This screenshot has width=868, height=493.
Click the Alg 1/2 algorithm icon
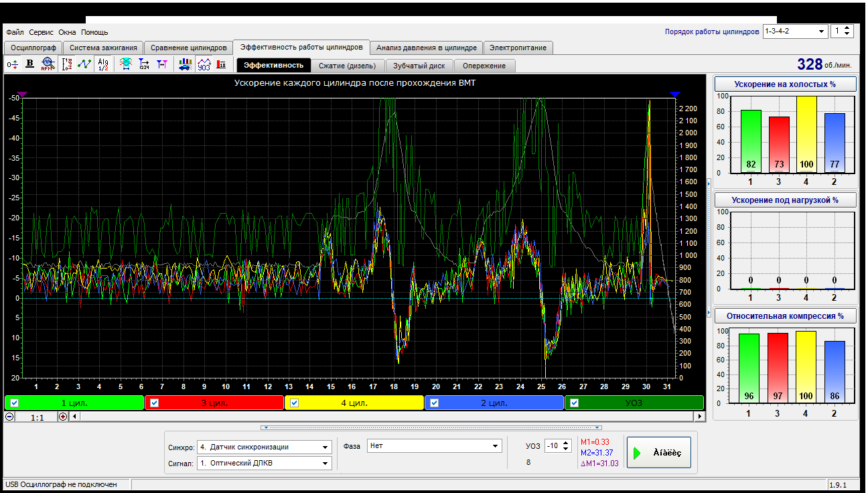coord(103,64)
